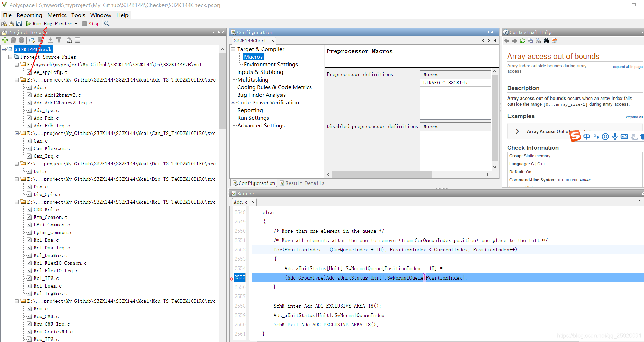The height and width of the screenshot is (342, 644).
Task: Click the move up arrow icon in Project Browser
Action: 51,40
